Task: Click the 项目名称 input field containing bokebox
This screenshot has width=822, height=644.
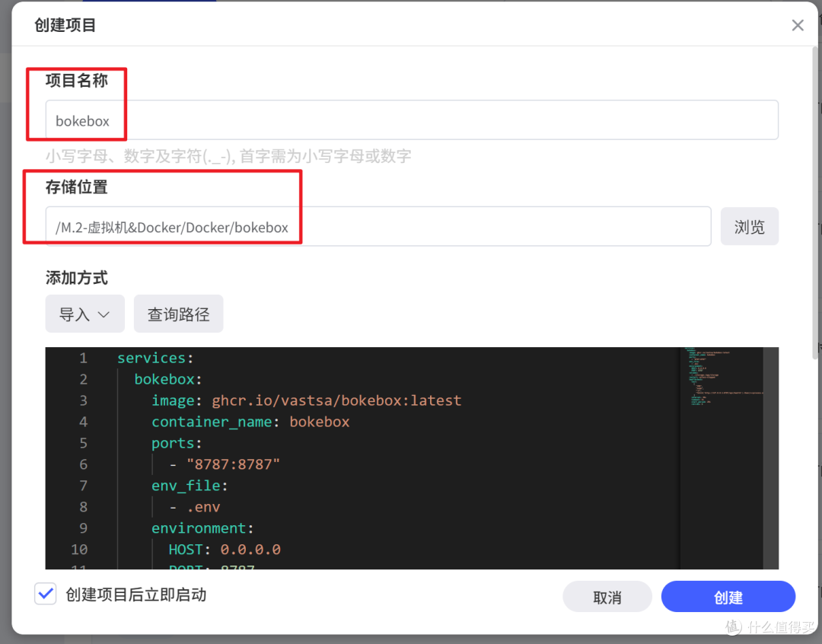Action: click(x=412, y=120)
